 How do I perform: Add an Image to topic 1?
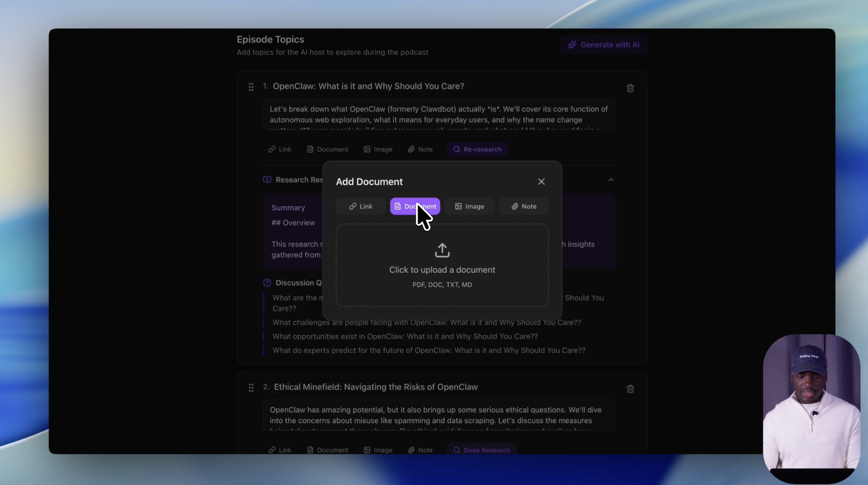pos(378,149)
